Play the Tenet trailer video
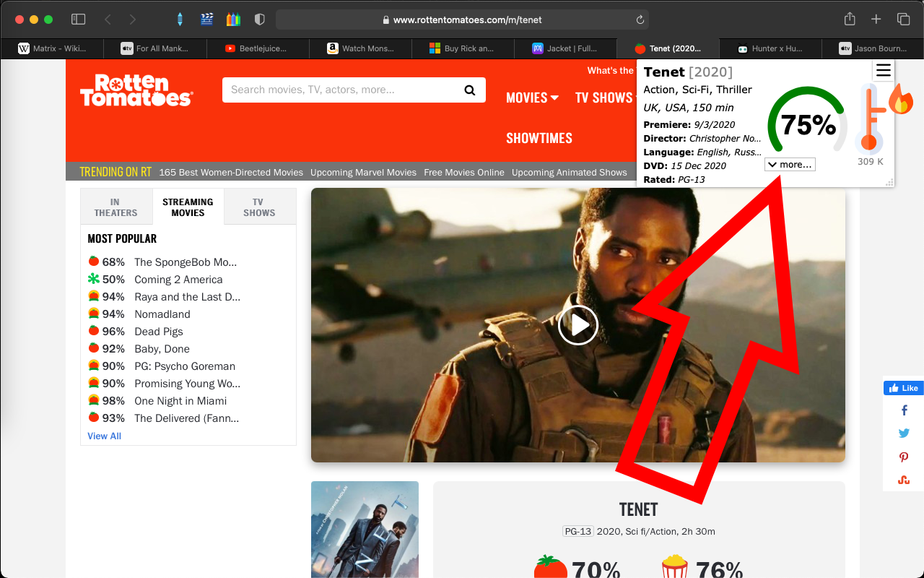The image size is (924, 578). tap(578, 325)
